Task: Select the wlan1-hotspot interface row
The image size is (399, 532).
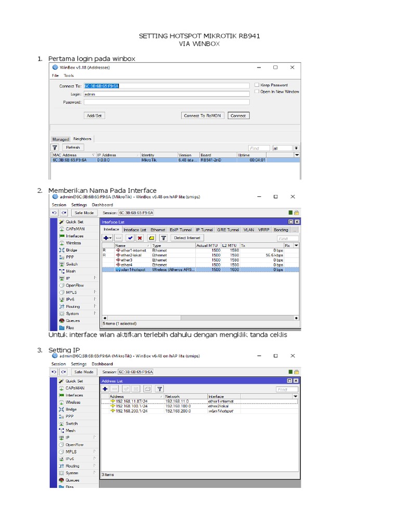Action: pyautogui.click(x=201, y=270)
